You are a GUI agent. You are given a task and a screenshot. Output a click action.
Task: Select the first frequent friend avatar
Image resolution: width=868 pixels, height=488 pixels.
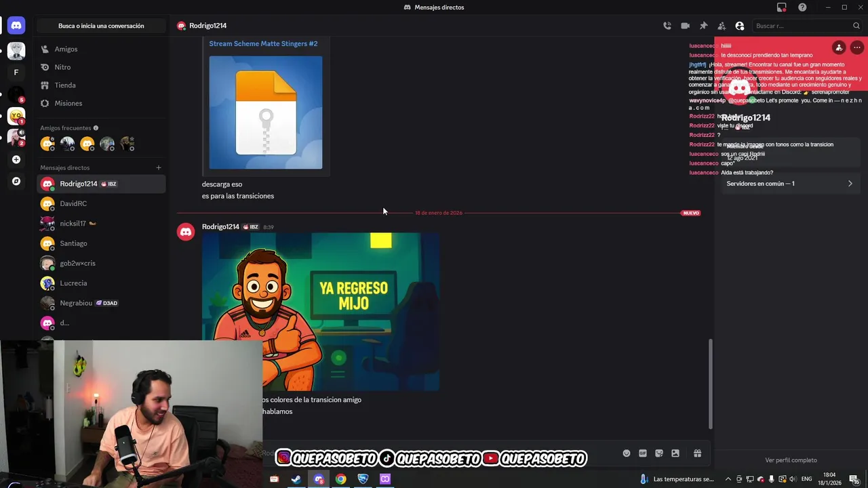[x=47, y=144]
